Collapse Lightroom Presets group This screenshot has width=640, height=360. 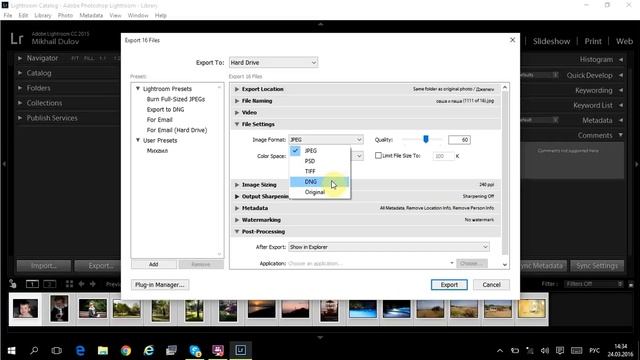138,89
